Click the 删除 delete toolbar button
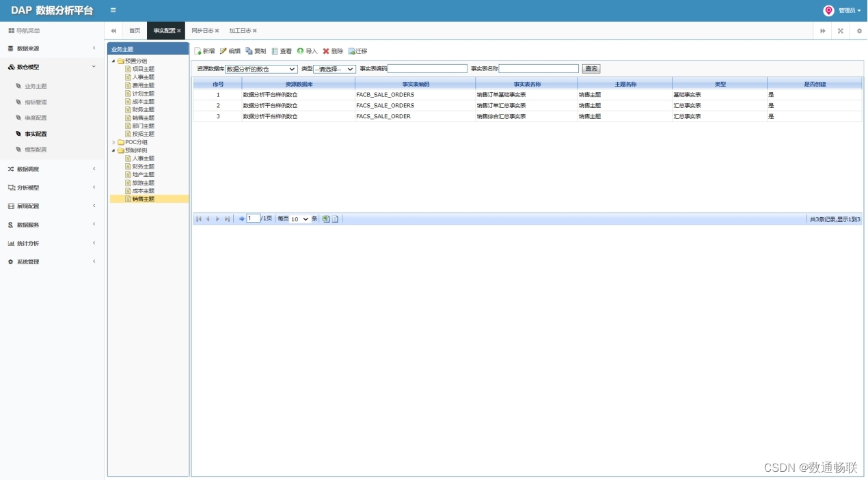Image resolution: width=868 pixels, height=480 pixels. [333, 51]
